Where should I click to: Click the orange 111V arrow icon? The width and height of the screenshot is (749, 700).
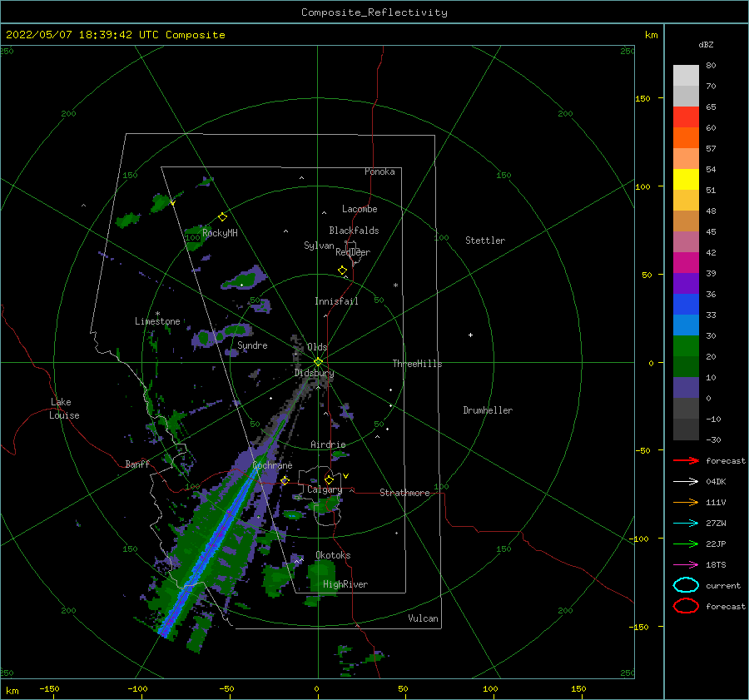point(686,502)
